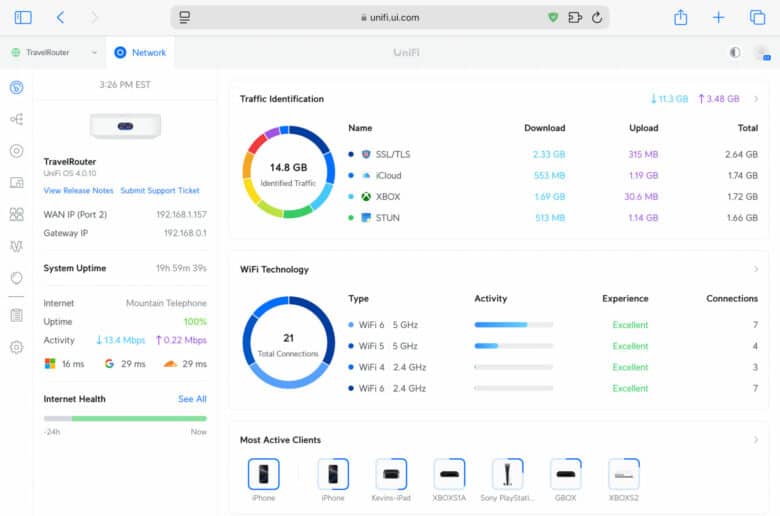The image size is (780, 516).
Task: Click the Download column header
Action: pos(545,128)
